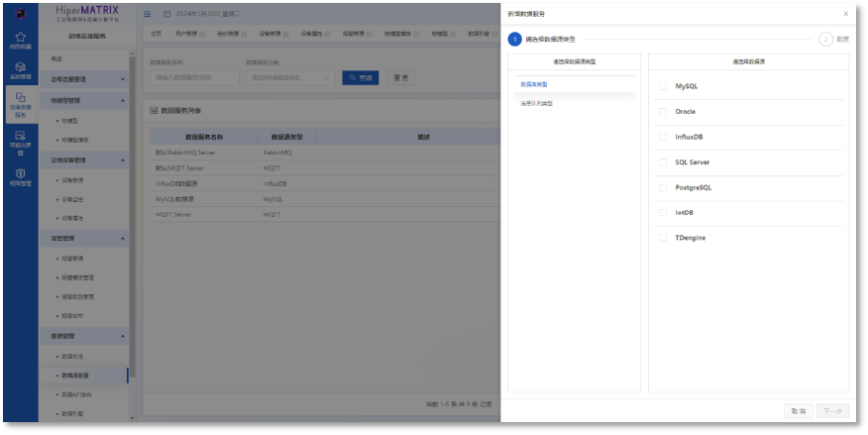Switch to the 设备属性 tab
The image size is (868, 435).
point(312,34)
